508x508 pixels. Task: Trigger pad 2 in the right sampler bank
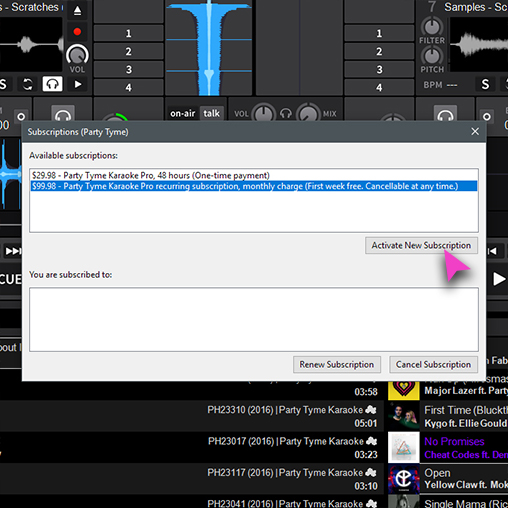379,51
